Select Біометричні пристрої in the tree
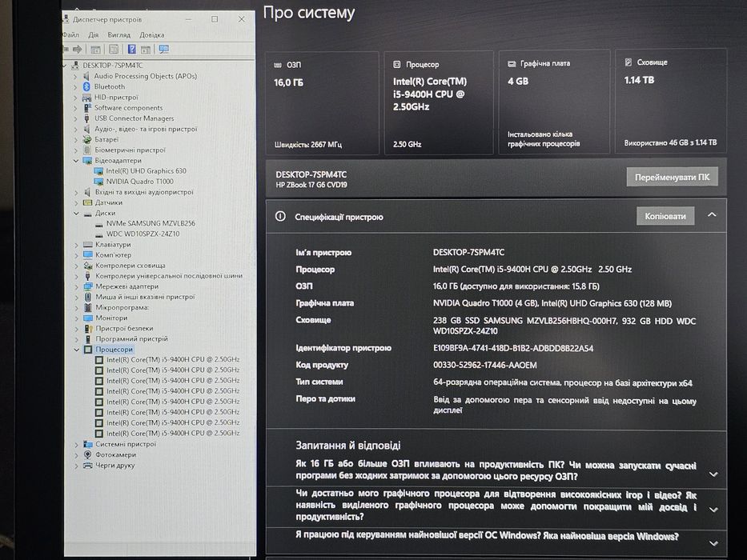Screen dimensions: 747x560 click(x=130, y=150)
